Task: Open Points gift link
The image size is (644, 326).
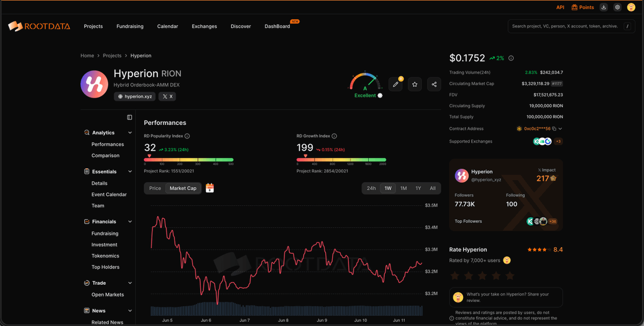Action: 582,8
